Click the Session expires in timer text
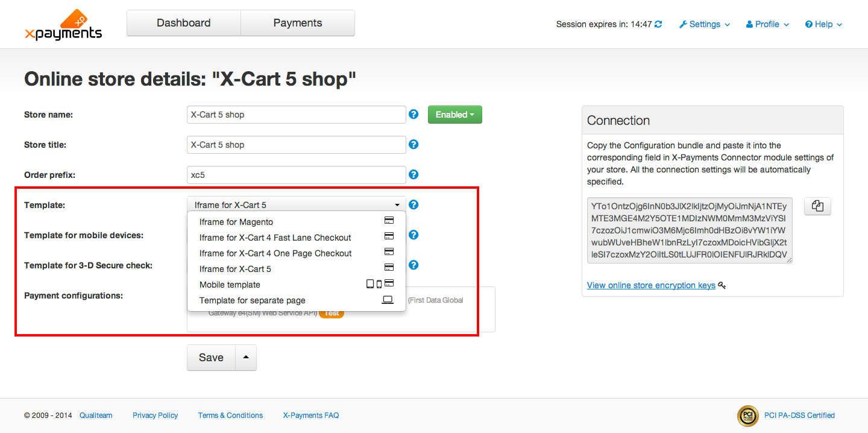The width and height of the screenshot is (868, 433). click(x=604, y=24)
